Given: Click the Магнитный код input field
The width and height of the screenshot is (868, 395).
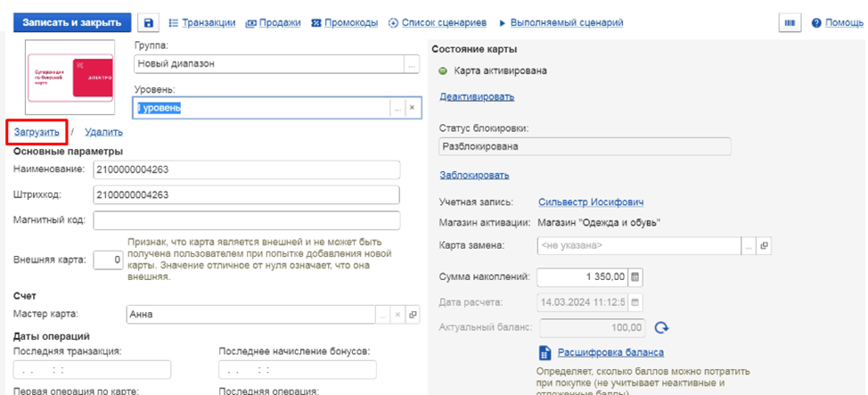Looking at the screenshot, I should click(x=246, y=220).
